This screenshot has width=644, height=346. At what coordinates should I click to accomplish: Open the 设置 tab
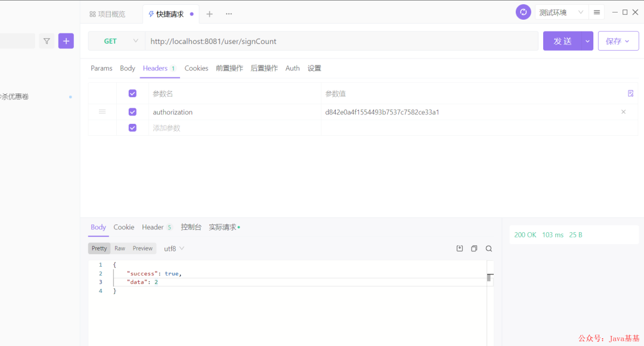(x=314, y=68)
